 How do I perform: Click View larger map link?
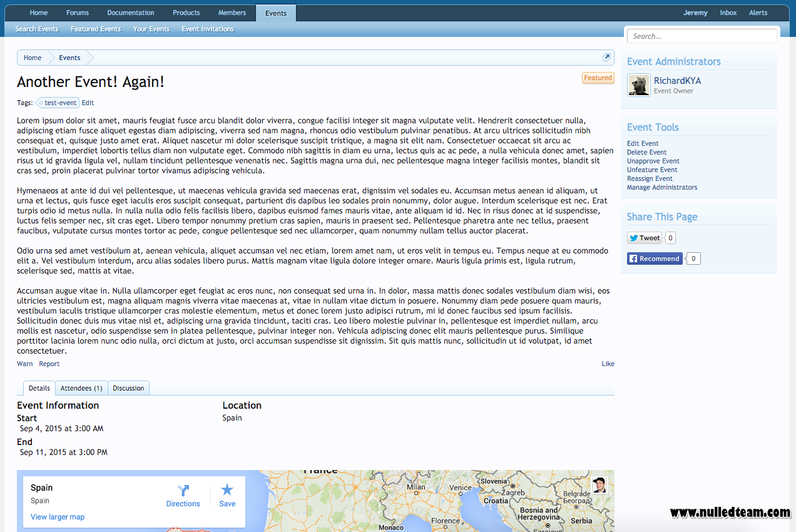pyautogui.click(x=58, y=517)
